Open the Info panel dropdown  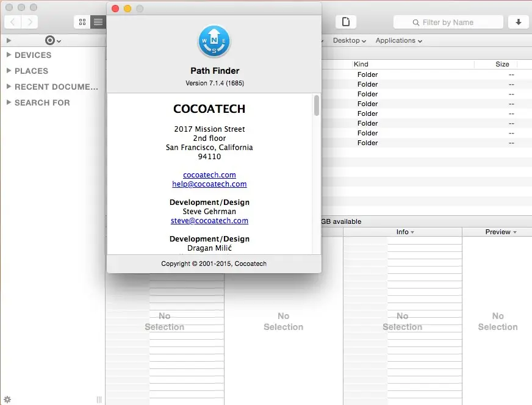405,232
